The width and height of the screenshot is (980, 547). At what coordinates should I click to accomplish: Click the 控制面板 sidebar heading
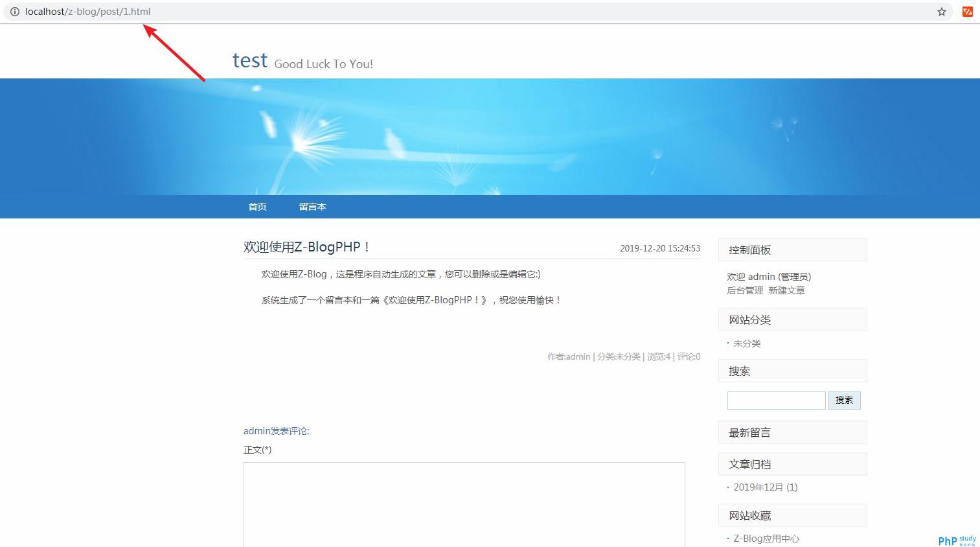749,250
